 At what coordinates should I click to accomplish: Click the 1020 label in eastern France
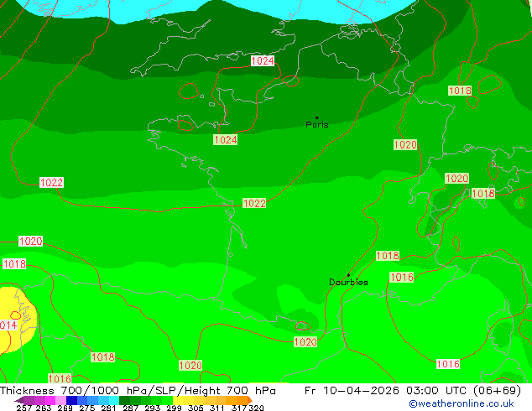(x=405, y=145)
